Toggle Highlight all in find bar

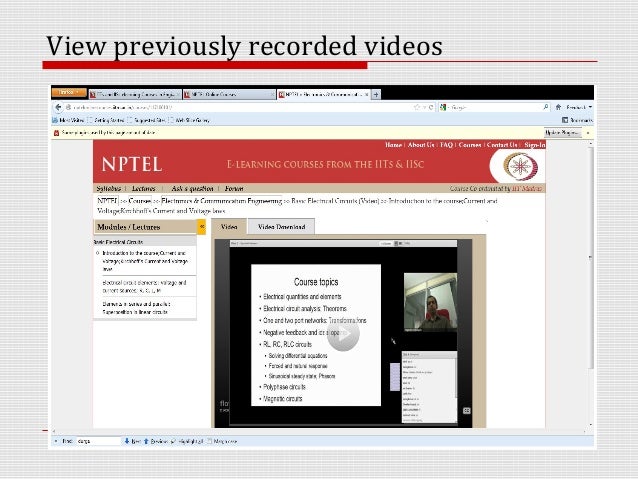tap(187, 441)
